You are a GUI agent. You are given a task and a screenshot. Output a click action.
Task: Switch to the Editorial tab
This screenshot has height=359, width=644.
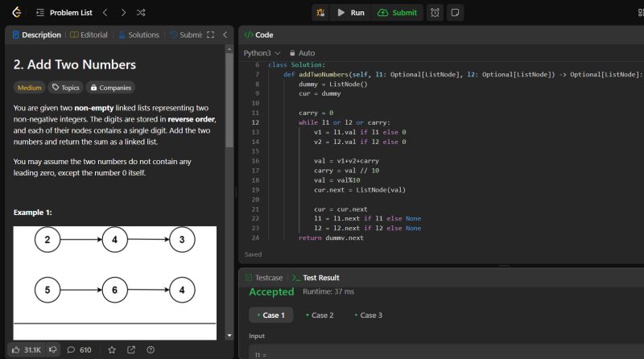click(x=89, y=35)
